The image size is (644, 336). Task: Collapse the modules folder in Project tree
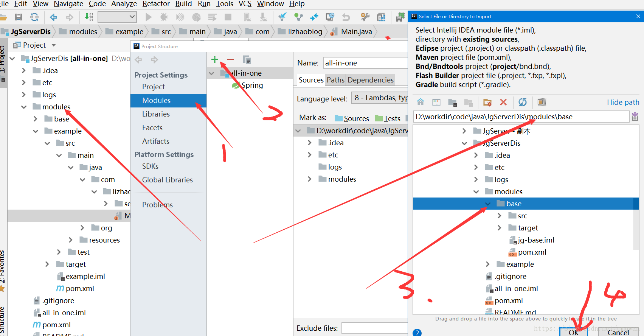(x=24, y=107)
